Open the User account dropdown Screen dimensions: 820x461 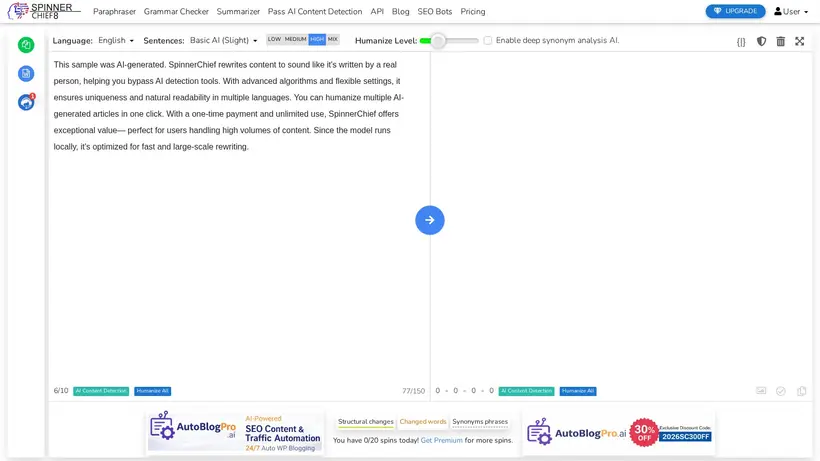(x=791, y=11)
